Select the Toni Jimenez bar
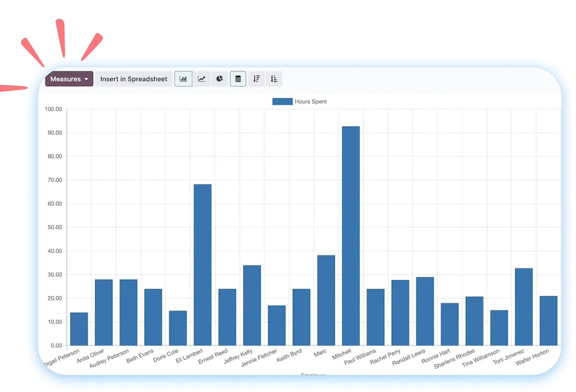576x392 pixels. point(524,307)
